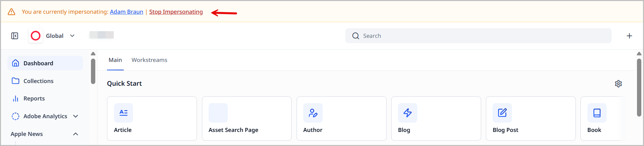Click the Blog Post edit icon
Viewport: 644px width, 146px height.
coord(502,113)
